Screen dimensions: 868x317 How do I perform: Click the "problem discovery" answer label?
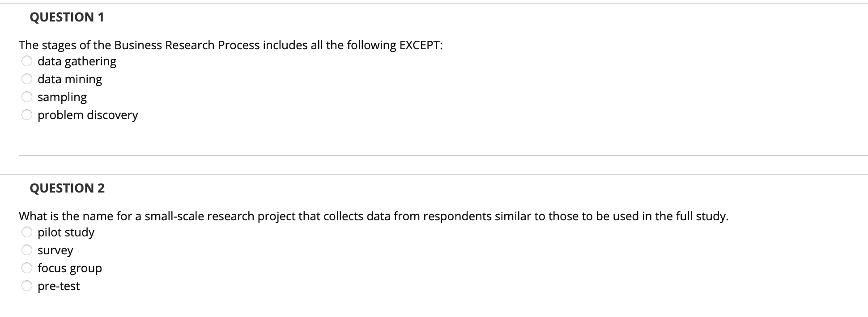pos(88,115)
